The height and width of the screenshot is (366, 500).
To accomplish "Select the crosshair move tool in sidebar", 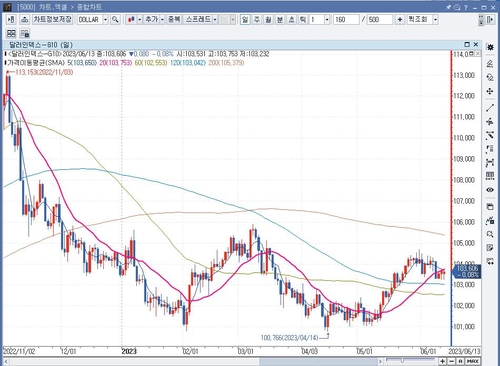I will (490, 91).
